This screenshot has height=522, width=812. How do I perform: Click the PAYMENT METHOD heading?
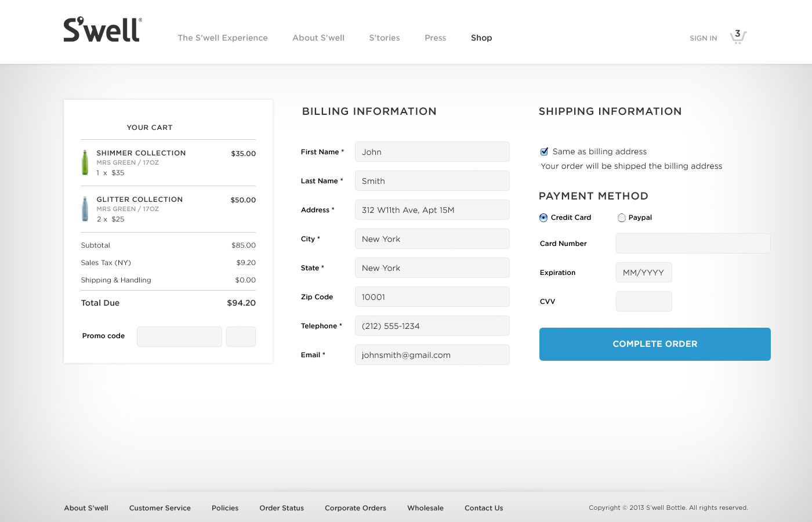(x=593, y=196)
